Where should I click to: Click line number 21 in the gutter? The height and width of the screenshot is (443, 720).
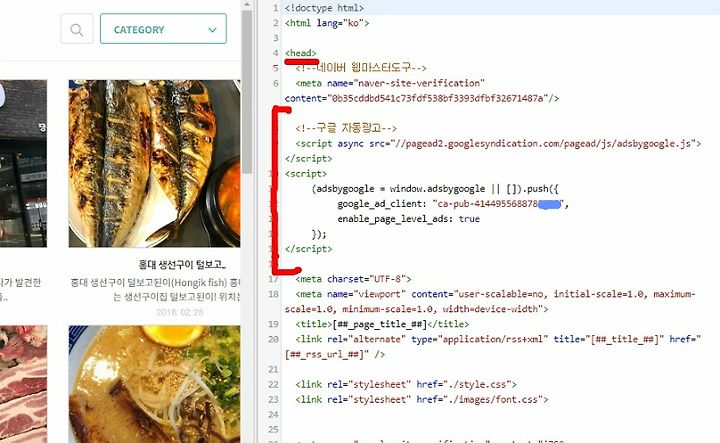pyautogui.click(x=274, y=370)
